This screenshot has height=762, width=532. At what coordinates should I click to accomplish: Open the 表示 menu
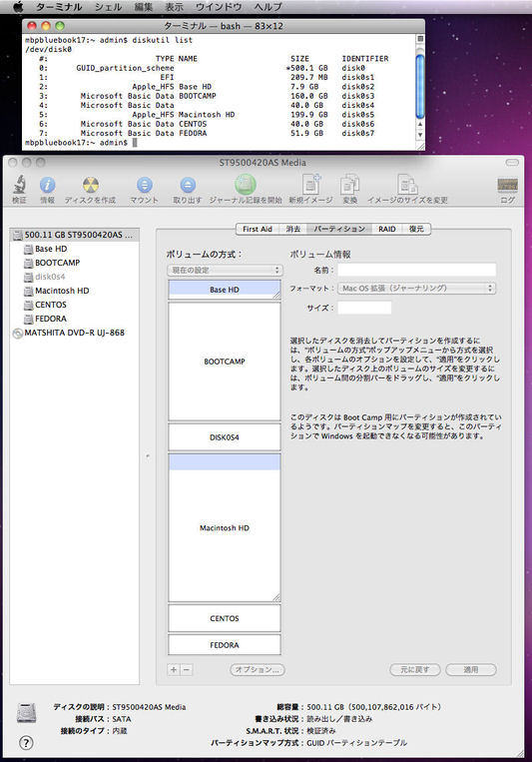[174, 7]
